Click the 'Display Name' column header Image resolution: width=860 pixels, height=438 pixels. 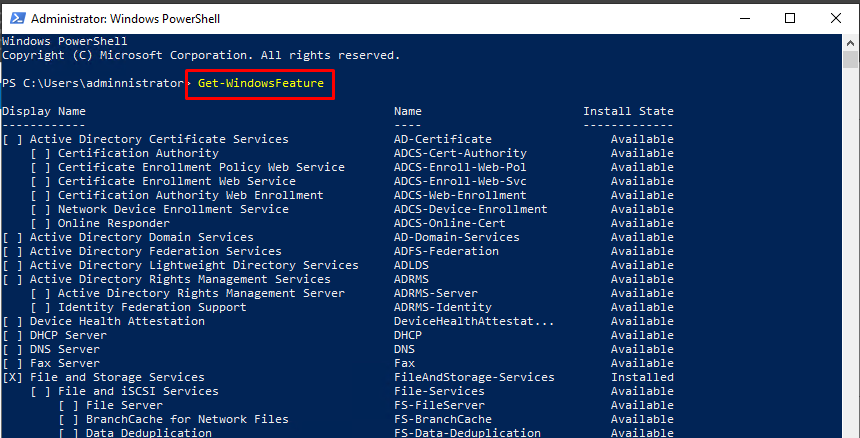pos(44,111)
